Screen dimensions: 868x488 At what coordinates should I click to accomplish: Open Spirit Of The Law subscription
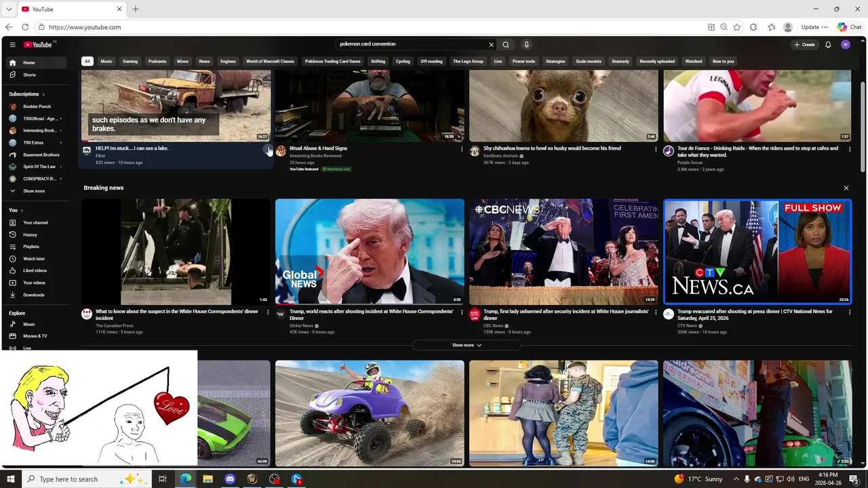[37, 167]
